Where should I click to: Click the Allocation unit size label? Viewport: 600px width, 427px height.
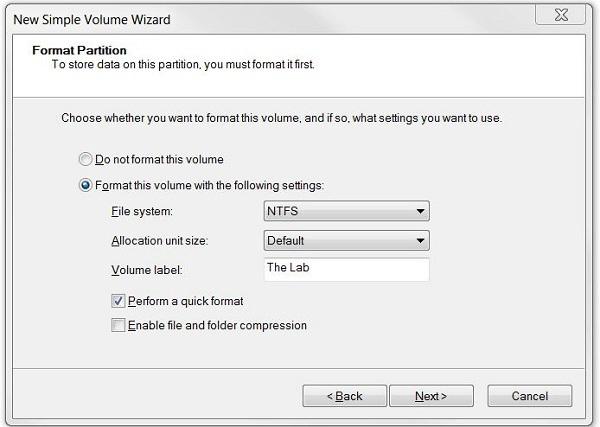[160, 241]
